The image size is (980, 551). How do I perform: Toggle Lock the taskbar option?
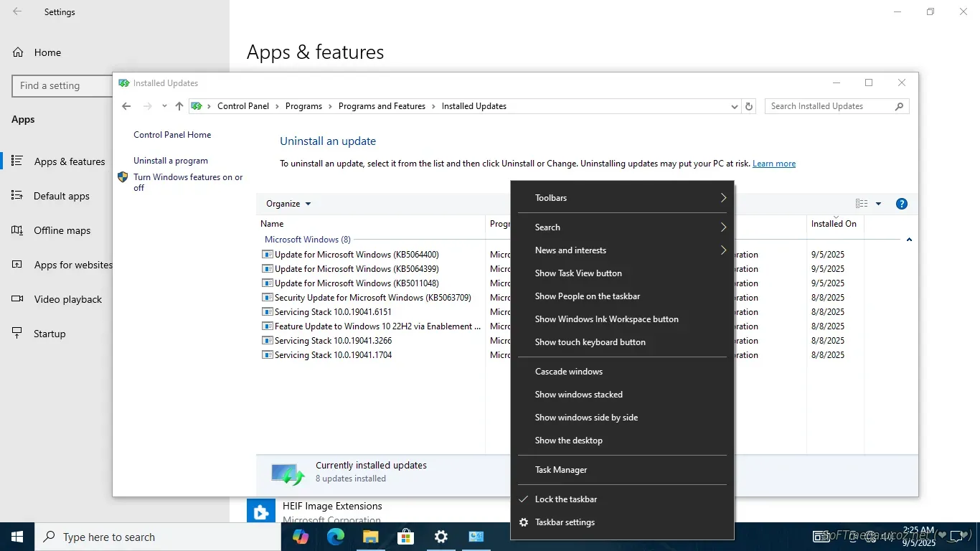(565, 499)
